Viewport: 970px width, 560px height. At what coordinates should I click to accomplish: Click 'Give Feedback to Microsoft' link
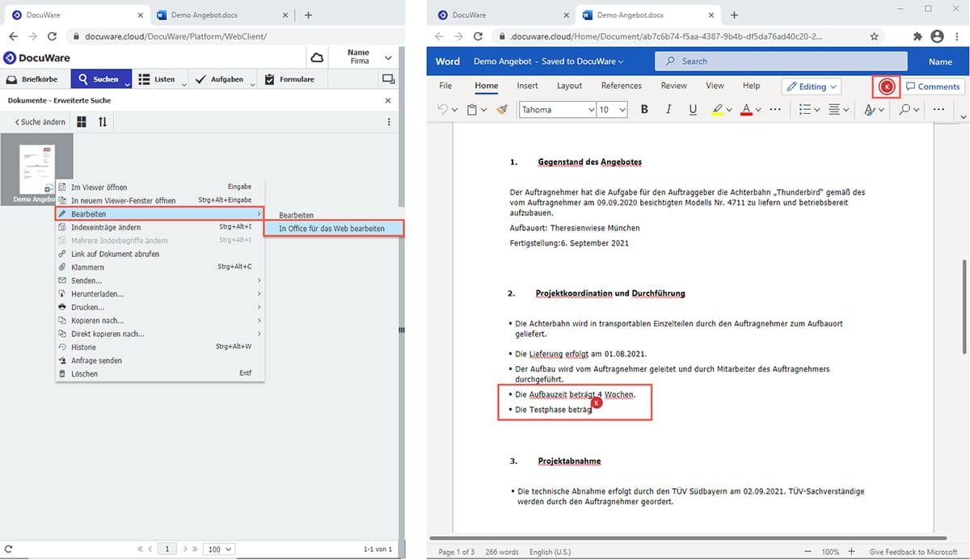coord(914,552)
